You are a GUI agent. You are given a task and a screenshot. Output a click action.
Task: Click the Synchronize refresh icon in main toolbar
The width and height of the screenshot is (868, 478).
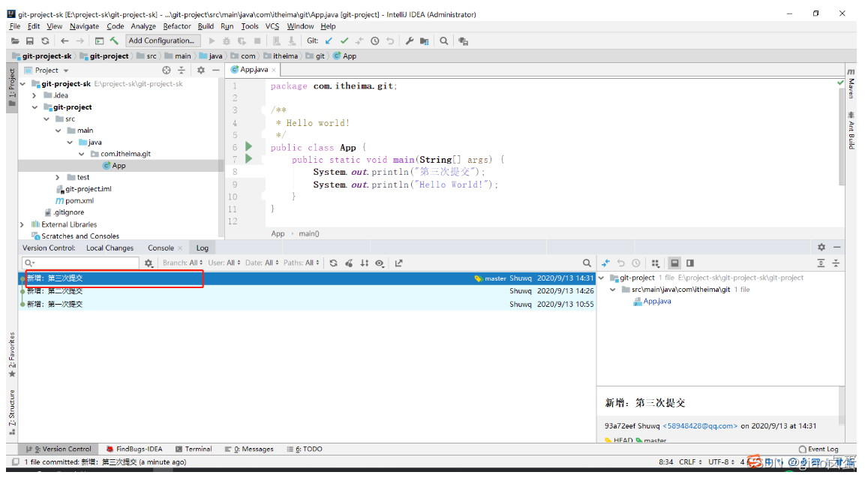(46, 41)
